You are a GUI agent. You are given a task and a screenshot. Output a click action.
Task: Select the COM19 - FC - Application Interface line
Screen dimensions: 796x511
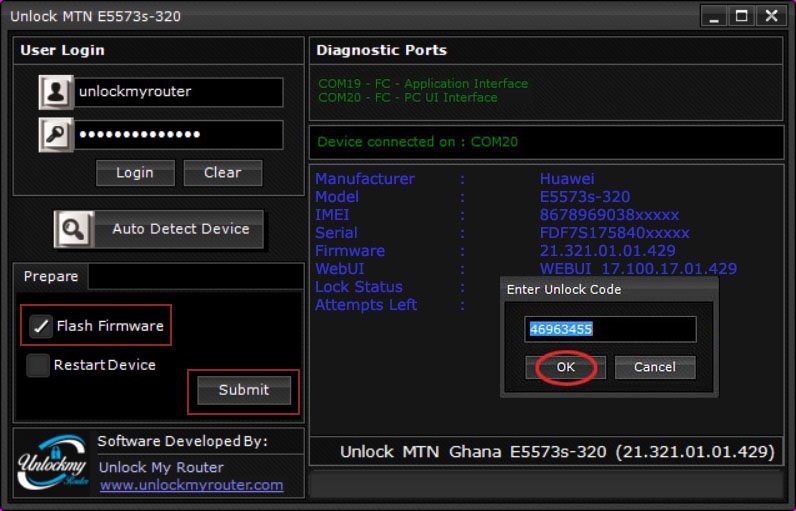click(423, 84)
